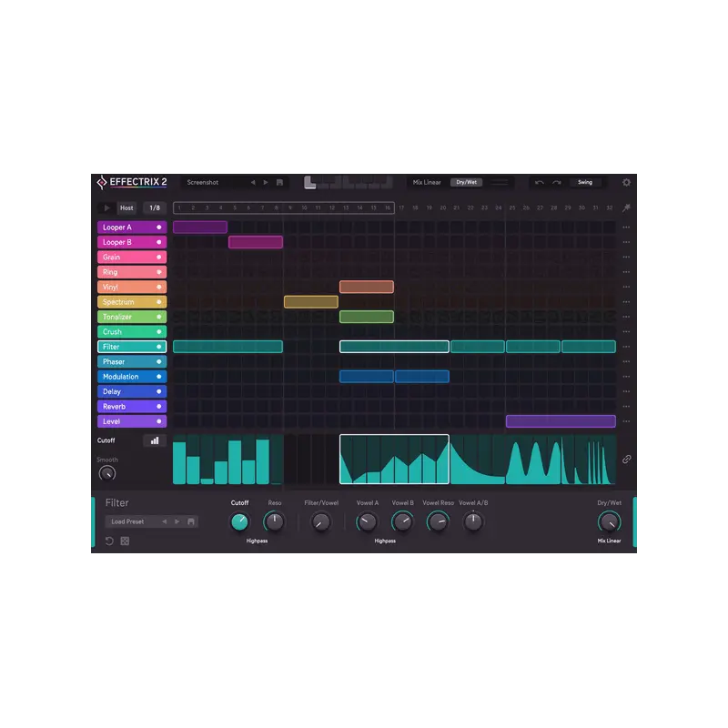
Task: Toggle the Spectrum enable dot
Action: click(158, 302)
